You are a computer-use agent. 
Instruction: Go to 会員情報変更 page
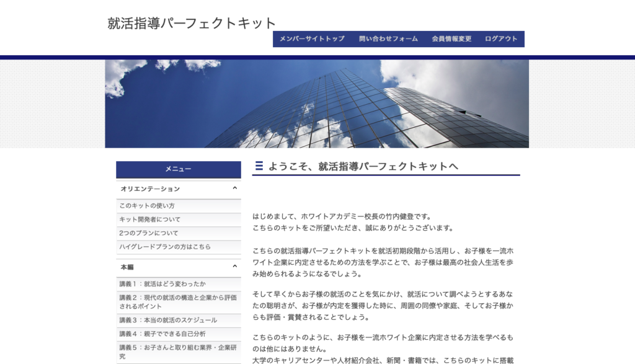[x=451, y=39]
